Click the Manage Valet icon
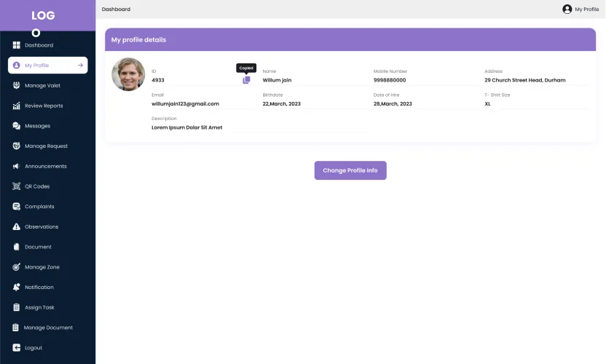 click(16, 85)
